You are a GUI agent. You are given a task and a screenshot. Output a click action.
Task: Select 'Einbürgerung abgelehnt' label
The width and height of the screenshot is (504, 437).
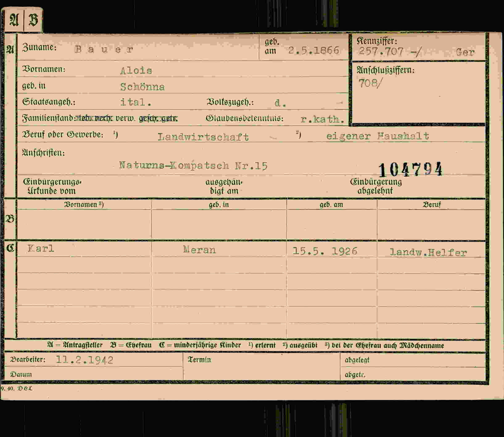click(x=376, y=186)
